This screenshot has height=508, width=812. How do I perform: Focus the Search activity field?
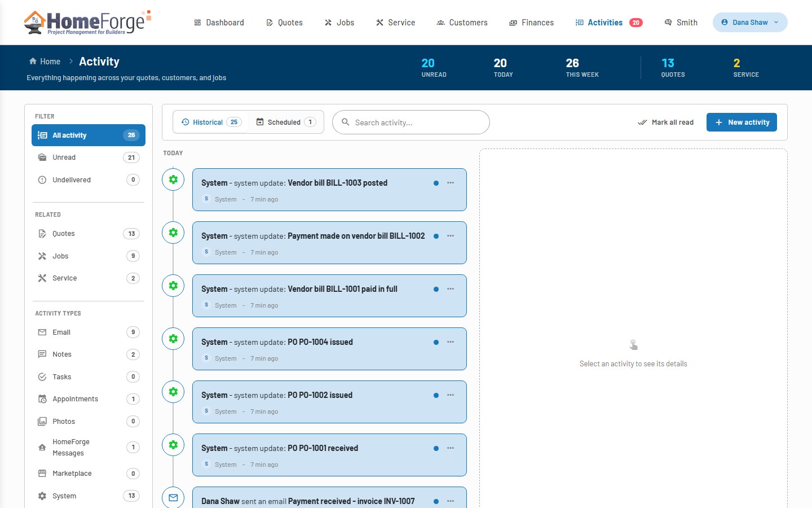point(411,122)
